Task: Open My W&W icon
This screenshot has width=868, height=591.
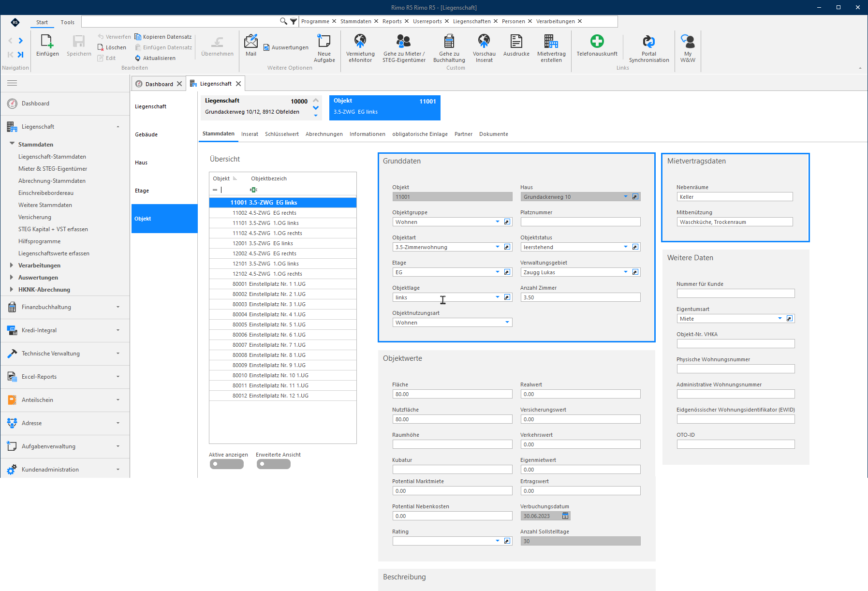Action: tap(688, 42)
